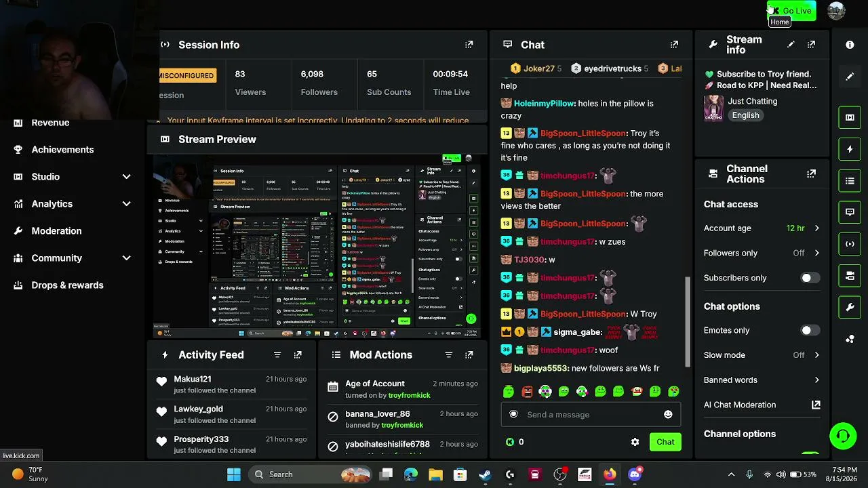
Task: Open Steam from the taskbar
Action: pyautogui.click(x=485, y=474)
